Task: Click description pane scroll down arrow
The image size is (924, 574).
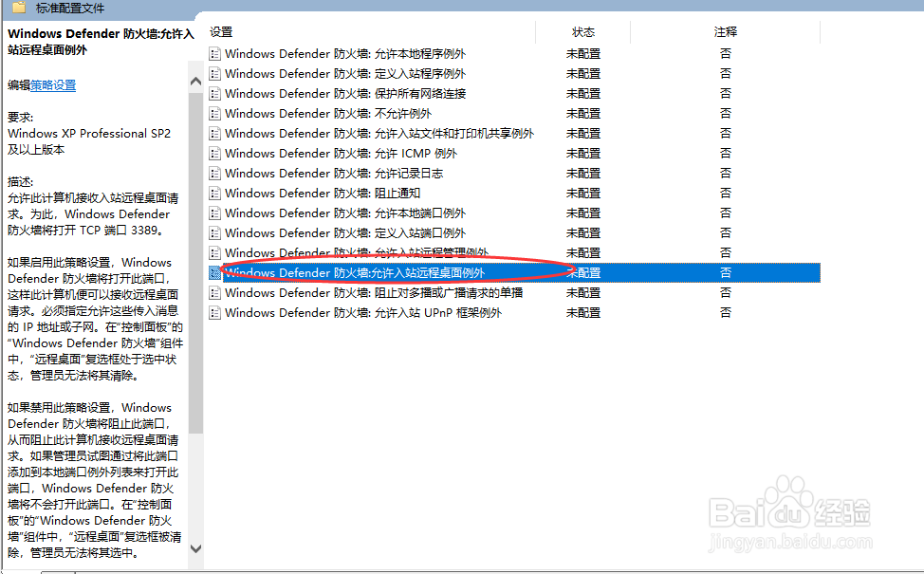Action: point(196,548)
